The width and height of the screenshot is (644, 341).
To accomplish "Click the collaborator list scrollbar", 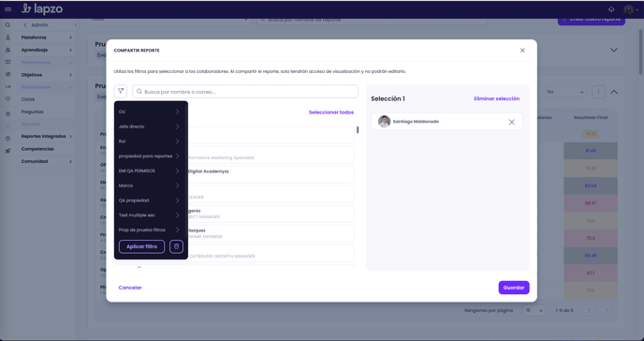I will [x=358, y=130].
